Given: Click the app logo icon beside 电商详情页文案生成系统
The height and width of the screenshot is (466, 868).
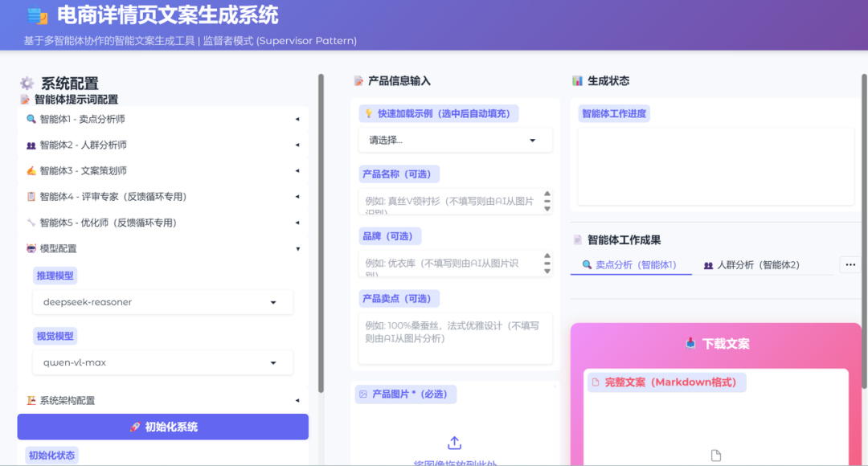Looking at the screenshot, I should pos(38,15).
